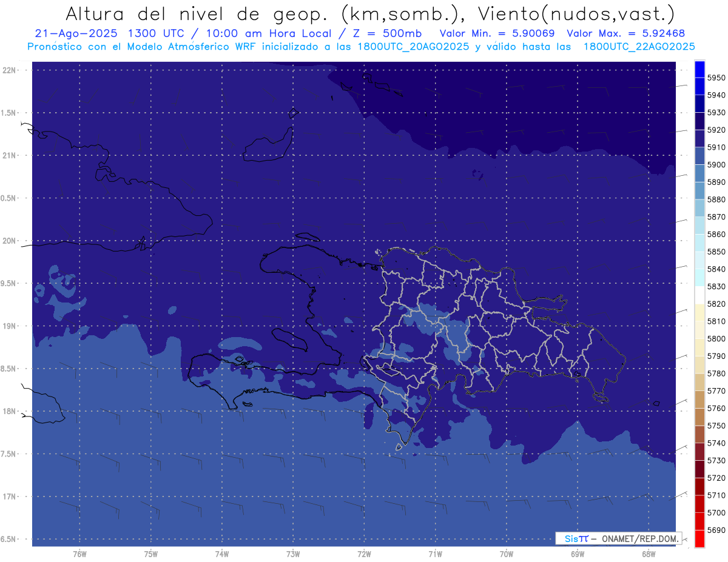Screen dimensions: 728x562
Task: Click the swatch between 5730 and 5720
Action: [699, 469]
